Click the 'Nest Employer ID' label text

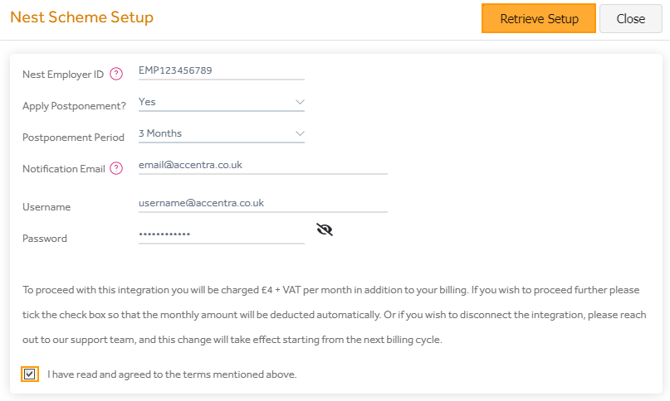tap(63, 74)
